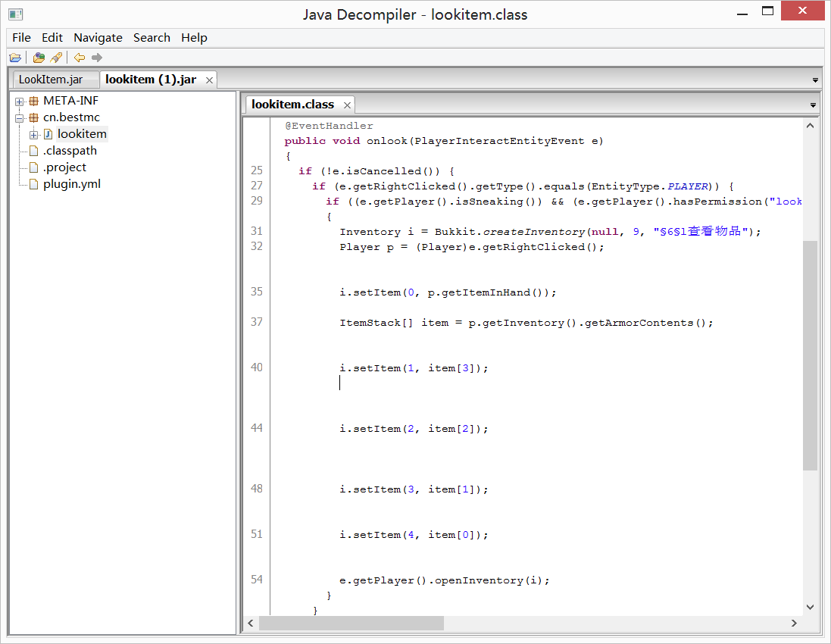Click the Search highlighter toolbar icon
Image resolution: width=831 pixels, height=644 pixels.
click(55, 58)
